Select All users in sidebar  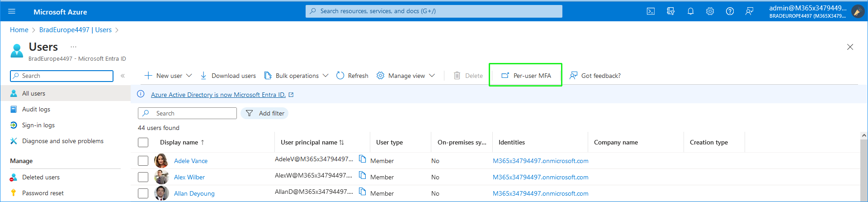click(x=66, y=93)
